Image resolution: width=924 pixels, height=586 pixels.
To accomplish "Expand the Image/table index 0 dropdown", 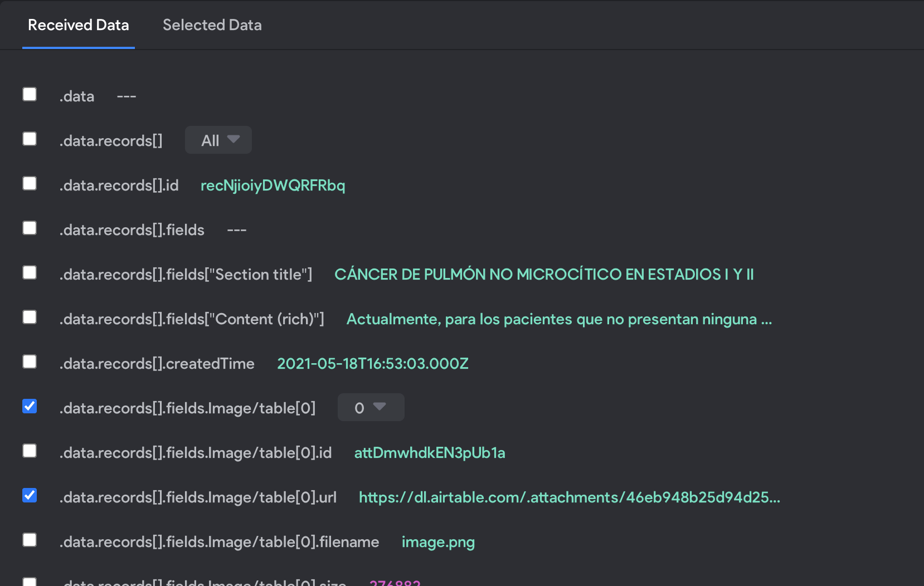I will tap(371, 407).
